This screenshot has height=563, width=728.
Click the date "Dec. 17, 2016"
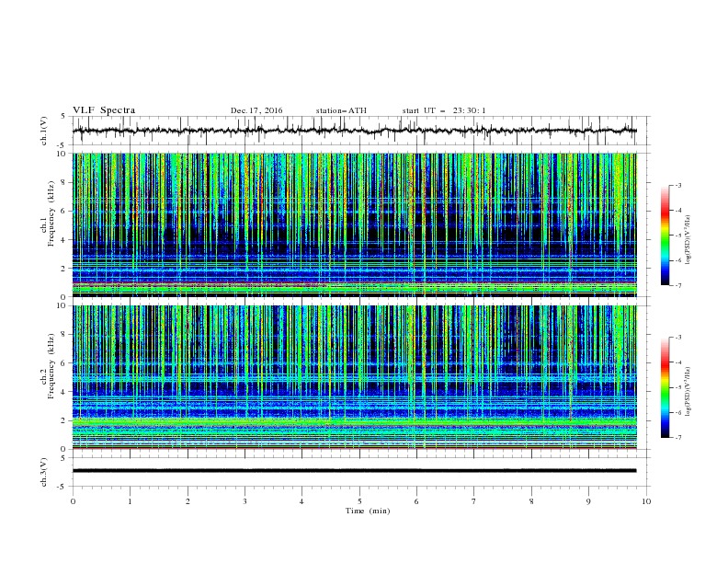[256, 110]
